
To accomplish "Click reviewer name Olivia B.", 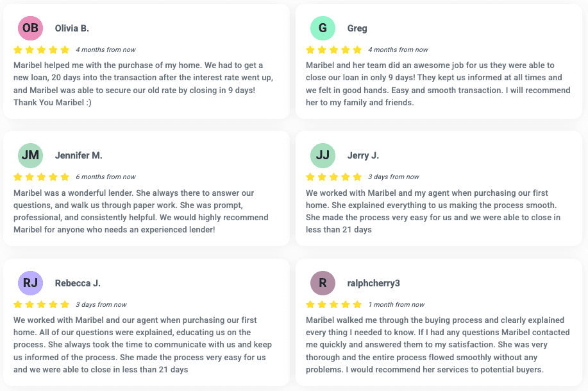I will (x=72, y=28).
